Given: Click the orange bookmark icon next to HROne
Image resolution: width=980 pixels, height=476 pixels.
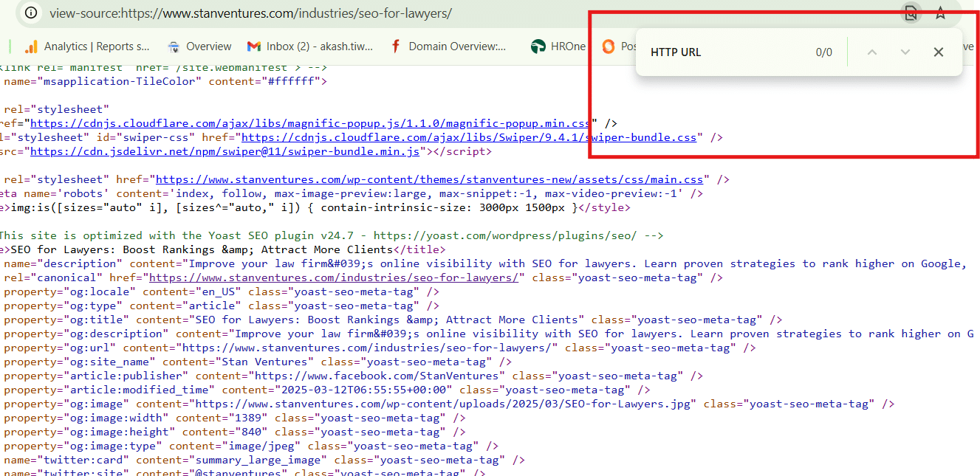Looking at the screenshot, I should point(608,46).
